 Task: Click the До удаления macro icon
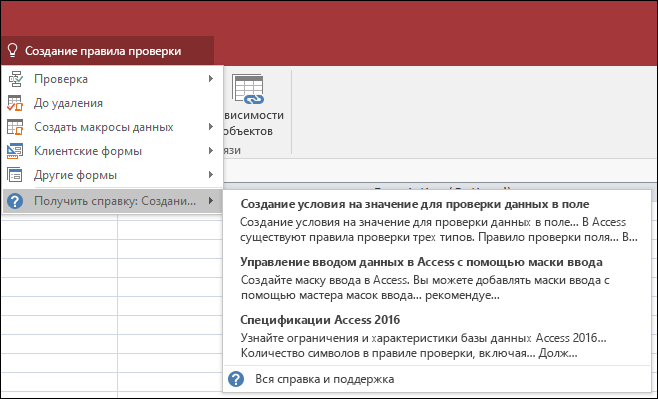(x=16, y=103)
